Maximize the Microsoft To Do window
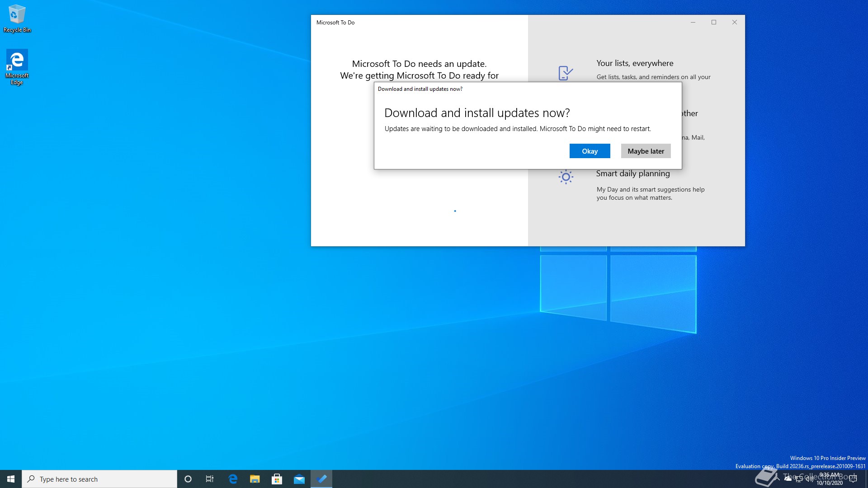Viewport: 868px width, 488px height. click(x=714, y=22)
